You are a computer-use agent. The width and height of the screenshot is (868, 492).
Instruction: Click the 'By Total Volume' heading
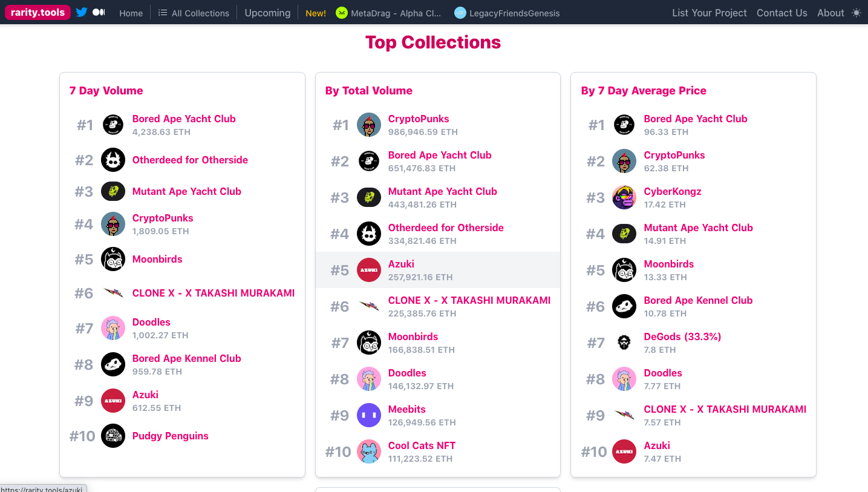pyautogui.click(x=369, y=91)
